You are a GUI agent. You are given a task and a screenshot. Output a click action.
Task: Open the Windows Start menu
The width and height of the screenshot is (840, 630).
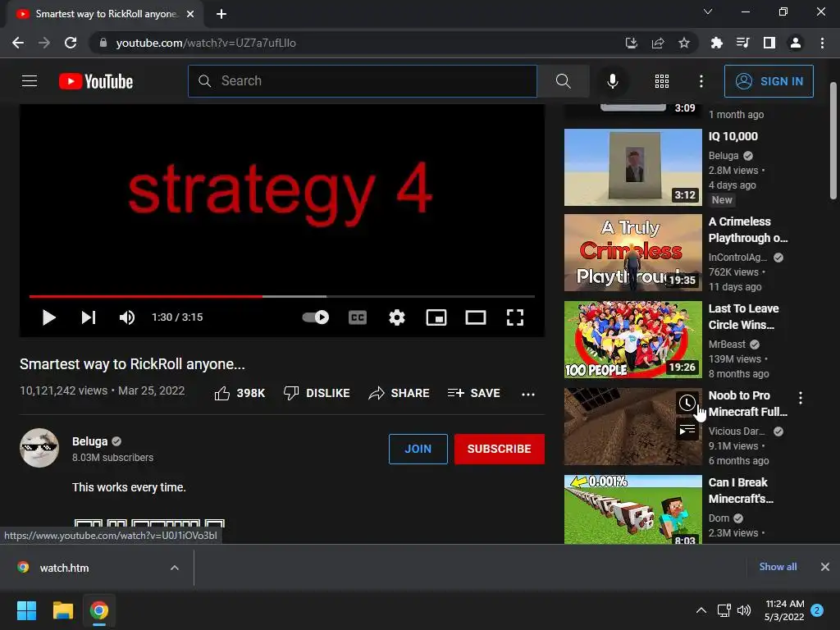[x=26, y=610]
